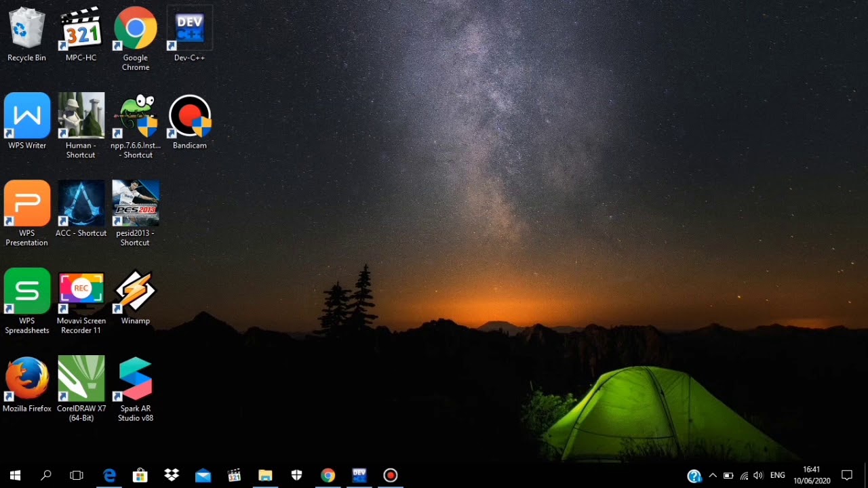Select the Dev-C++ desktop shortcut
The width and height of the screenshot is (868, 488).
point(190,28)
